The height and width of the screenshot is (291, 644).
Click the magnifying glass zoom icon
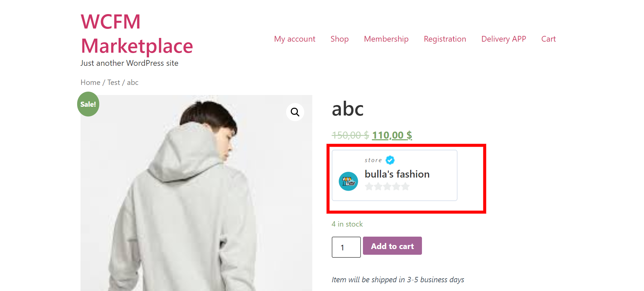(295, 112)
